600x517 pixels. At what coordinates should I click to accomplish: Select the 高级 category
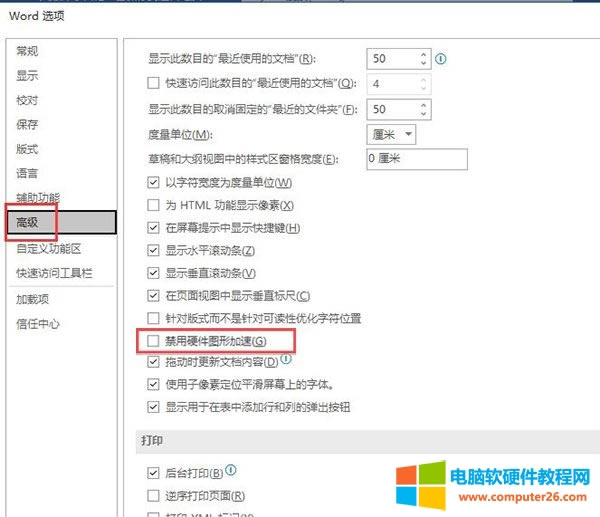click(61, 222)
